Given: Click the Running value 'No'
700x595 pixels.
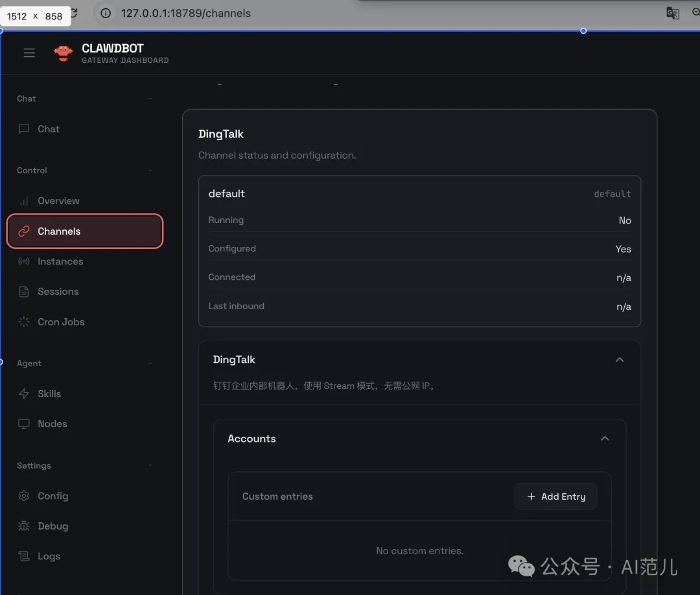Looking at the screenshot, I should click(625, 220).
